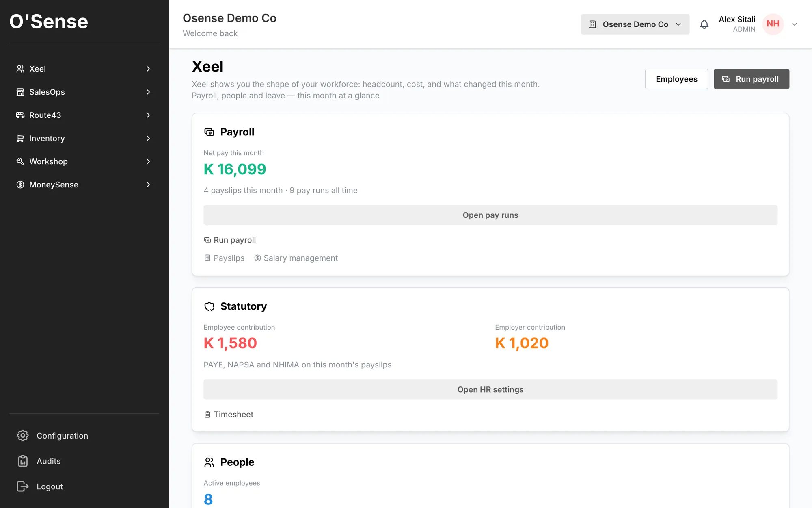Click the Audits clipboard icon
The width and height of the screenshot is (812, 508).
point(23,461)
